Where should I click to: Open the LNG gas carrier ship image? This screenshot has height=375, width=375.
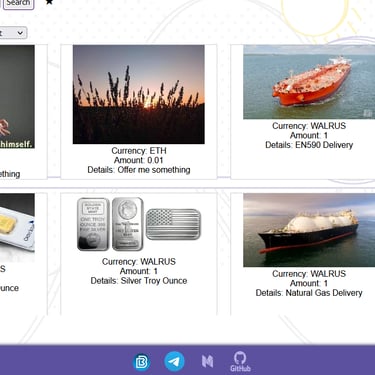[309, 230]
